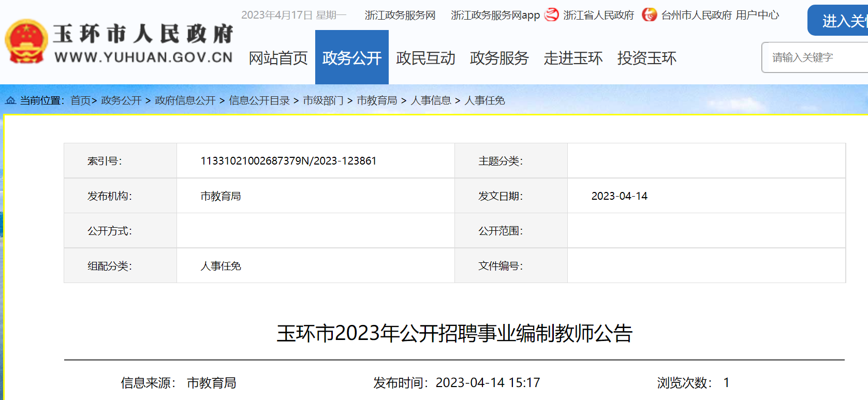Image resolution: width=868 pixels, height=400 pixels.
Task: Click 政府信息公开 in the breadcrumb
Action: tap(185, 100)
